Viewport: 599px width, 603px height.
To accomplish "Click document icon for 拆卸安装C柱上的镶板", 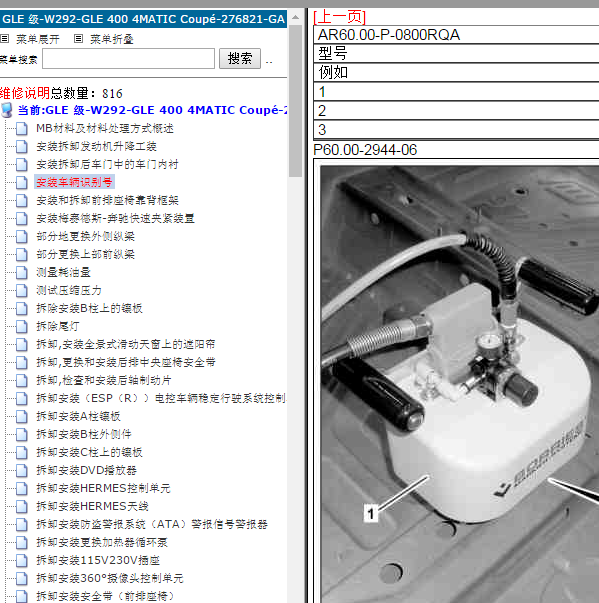I will coord(22,452).
